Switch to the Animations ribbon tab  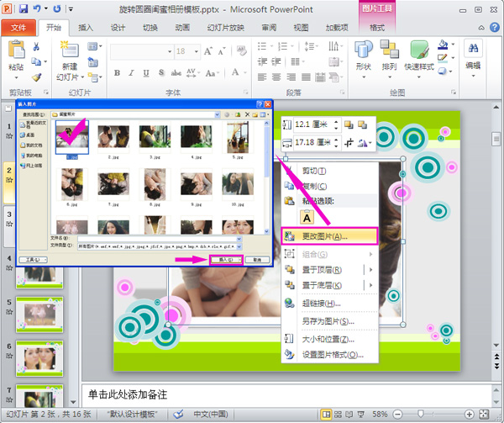point(182,28)
